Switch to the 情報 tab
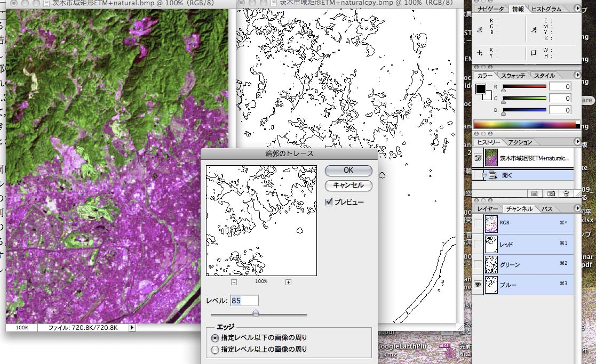596x364 pixels. pos(518,9)
